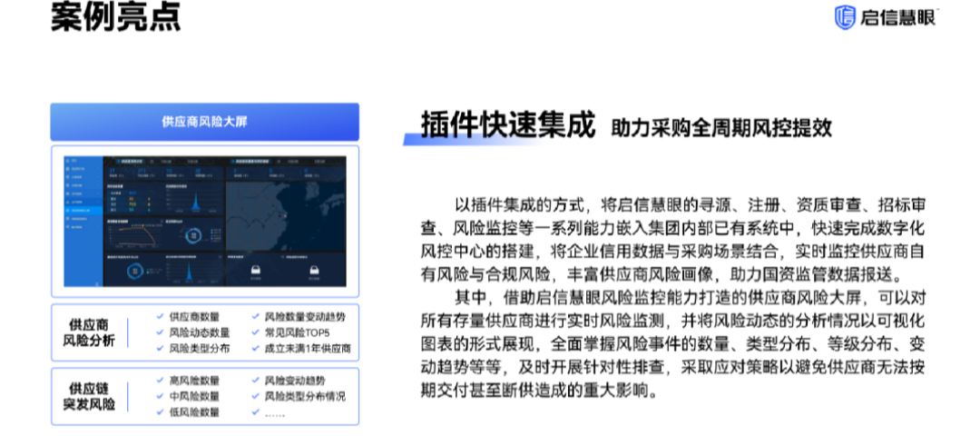980x436 pixels.
Task: Click the checkmark beside 低风险数量
Action: 161,411
